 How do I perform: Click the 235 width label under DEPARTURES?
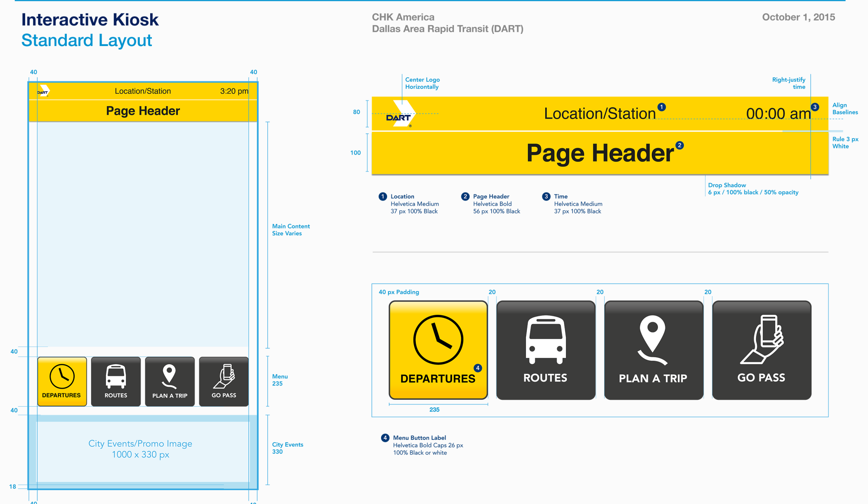(434, 410)
